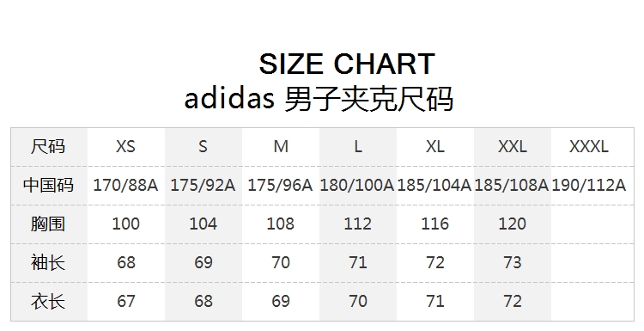644x331 pixels.
Task: Click the 190/112A China size cell
Action: [x=588, y=185]
